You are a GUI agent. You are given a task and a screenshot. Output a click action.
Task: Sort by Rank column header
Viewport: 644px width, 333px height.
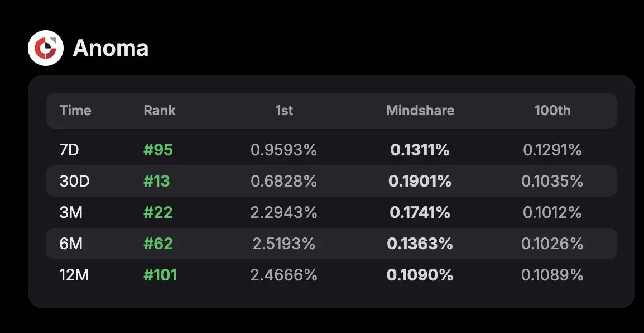tap(160, 110)
